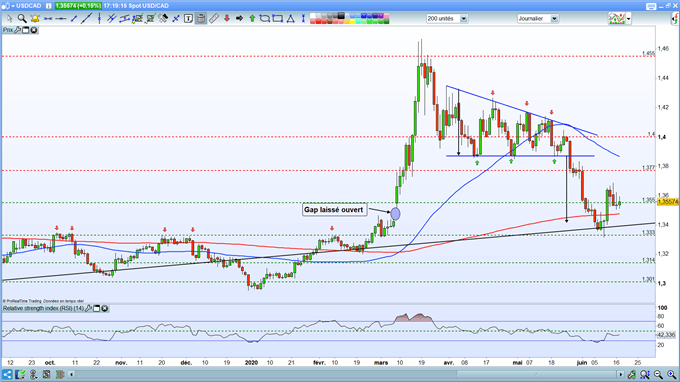680x382 pixels.
Task: Click the anchor icon in the bottom bar
Action: [33, 374]
